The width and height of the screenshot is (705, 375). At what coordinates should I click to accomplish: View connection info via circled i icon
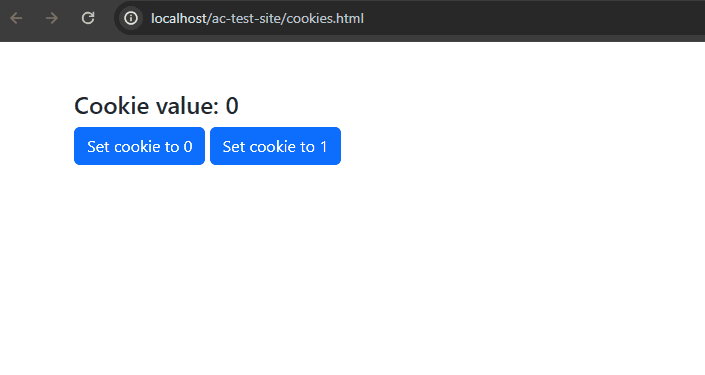pyautogui.click(x=131, y=18)
